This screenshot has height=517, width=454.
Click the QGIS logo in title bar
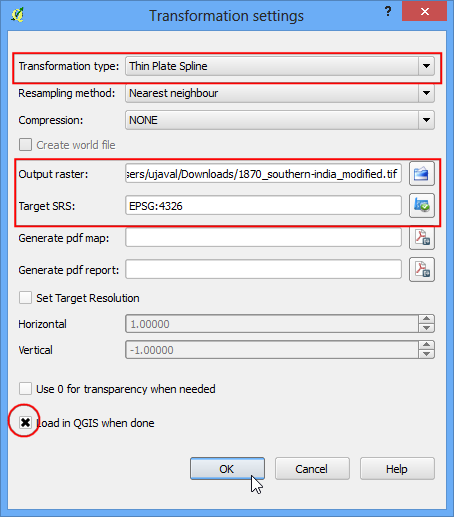pyautogui.click(x=17, y=15)
